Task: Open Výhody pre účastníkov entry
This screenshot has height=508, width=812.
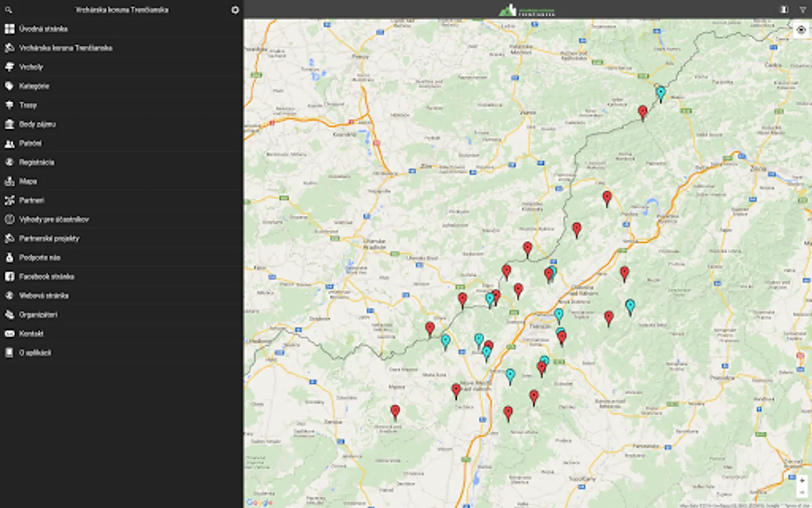Action: (121, 220)
